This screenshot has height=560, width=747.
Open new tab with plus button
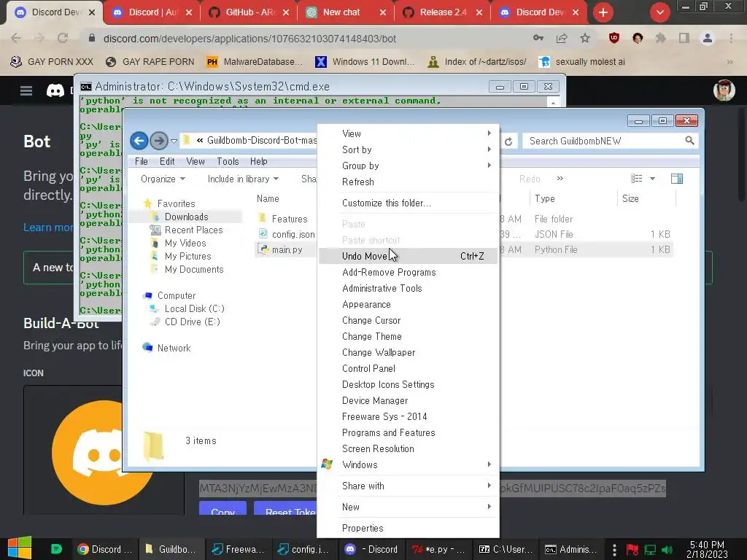coord(603,12)
